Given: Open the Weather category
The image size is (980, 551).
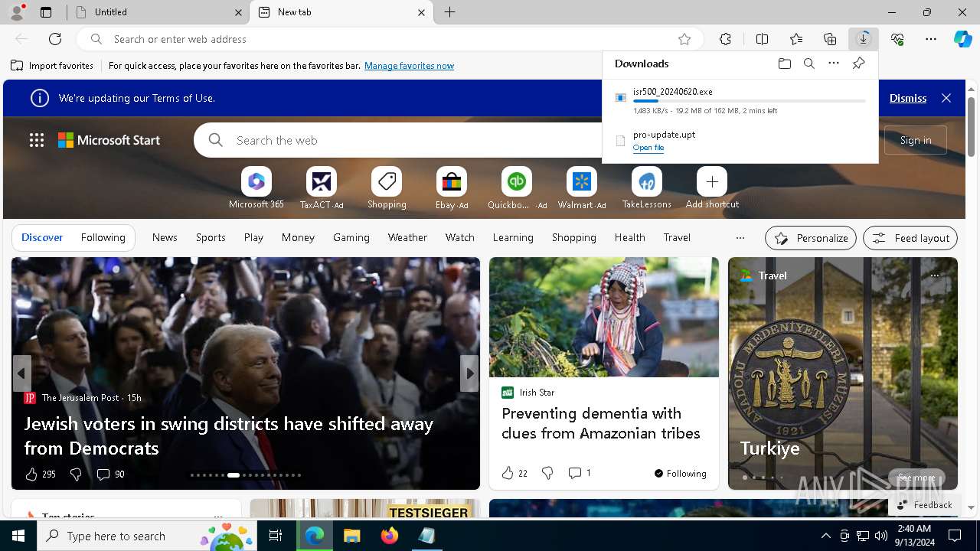Looking at the screenshot, I should [x=407, y=238].
